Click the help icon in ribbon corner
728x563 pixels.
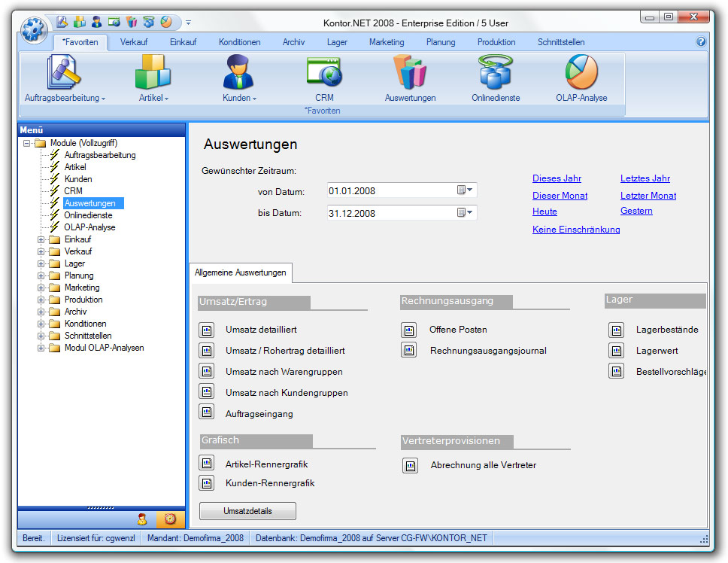click(x=701, y=42)
